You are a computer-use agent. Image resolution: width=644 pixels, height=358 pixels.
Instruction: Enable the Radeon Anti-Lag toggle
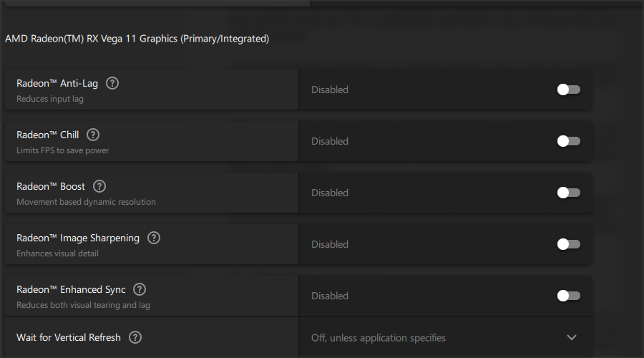(x=568, y=89)
